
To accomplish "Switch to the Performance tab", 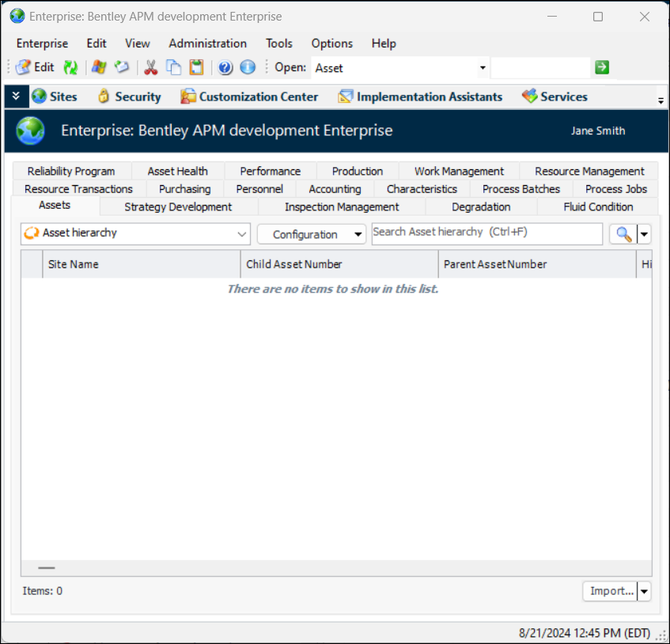I will point(270,172).
